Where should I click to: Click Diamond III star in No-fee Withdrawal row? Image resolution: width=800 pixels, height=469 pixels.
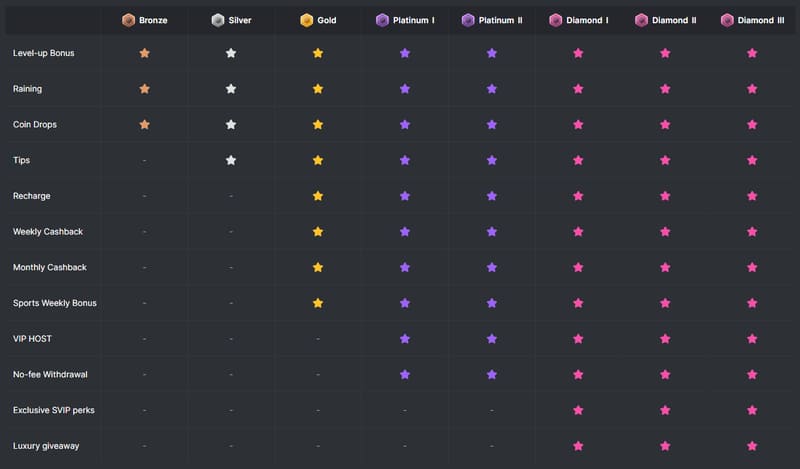click(x=752, y=375)
